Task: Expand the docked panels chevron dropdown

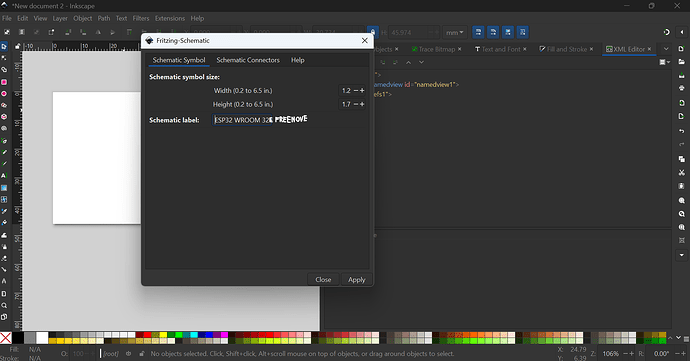Action: [666, 49]
